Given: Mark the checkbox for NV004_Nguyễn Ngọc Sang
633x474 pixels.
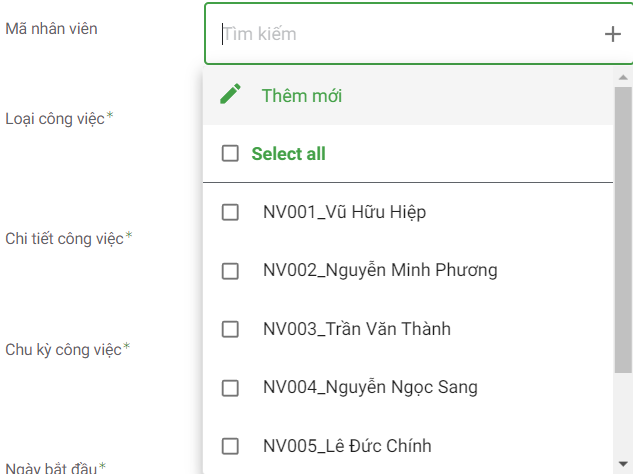Looking at the screenshot, I should pyautogui.click(x=230, y=387).
